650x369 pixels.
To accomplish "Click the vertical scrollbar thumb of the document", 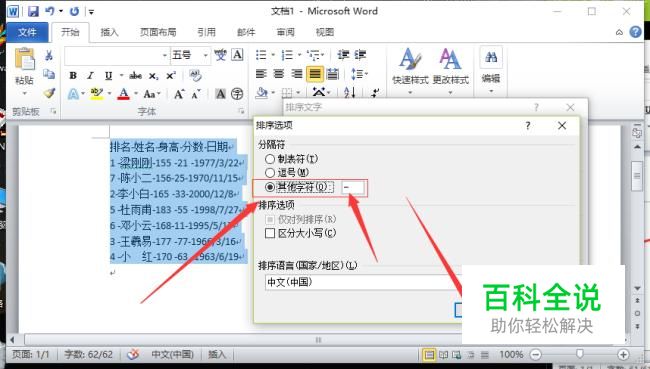I will pos(637,176).
